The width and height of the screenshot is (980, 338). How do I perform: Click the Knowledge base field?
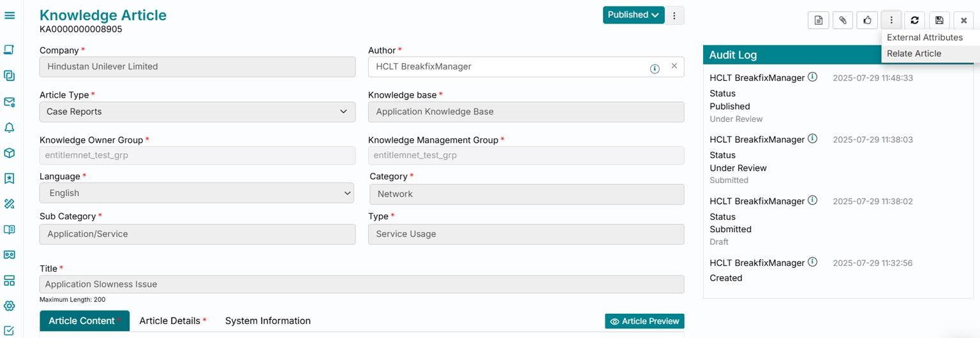coord(526,112)
